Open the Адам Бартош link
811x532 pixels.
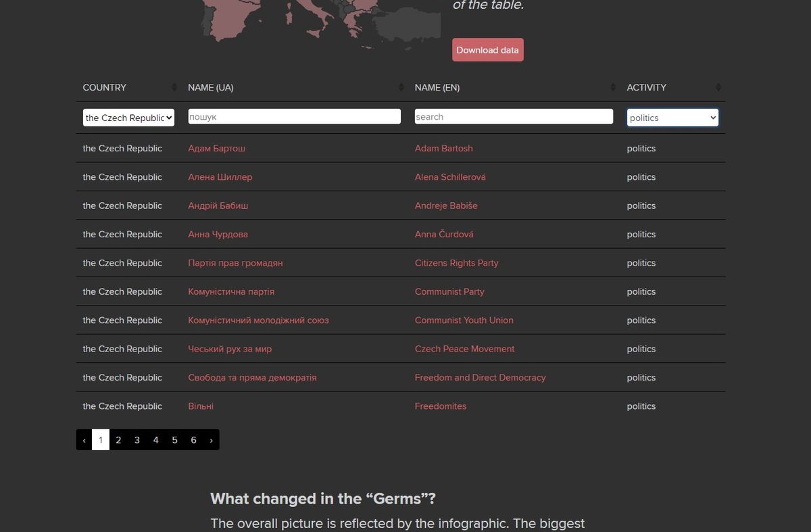pyautogui.click(x=216, y=148)
